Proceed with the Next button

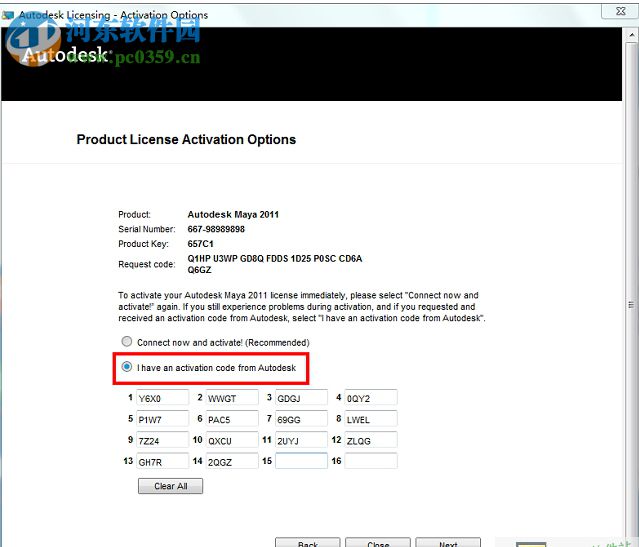click(448, 543)
